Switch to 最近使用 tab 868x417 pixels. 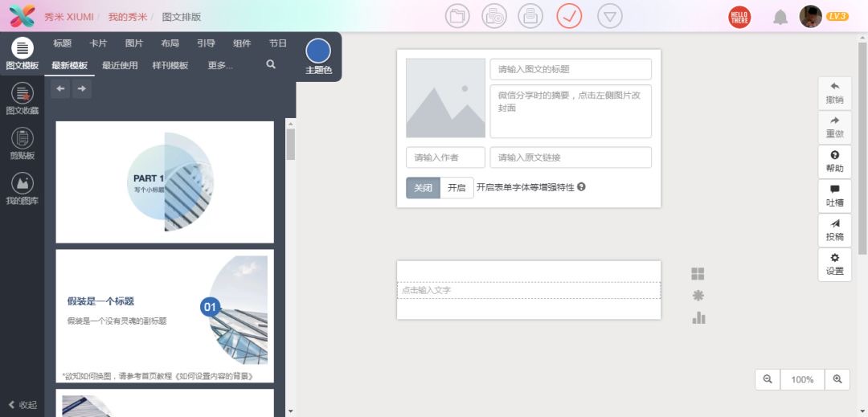[120, 65]
